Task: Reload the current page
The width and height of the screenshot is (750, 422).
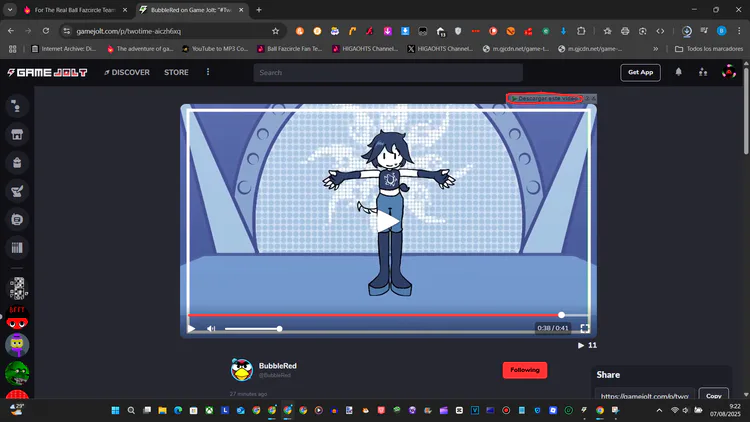Action: (46, 31)
